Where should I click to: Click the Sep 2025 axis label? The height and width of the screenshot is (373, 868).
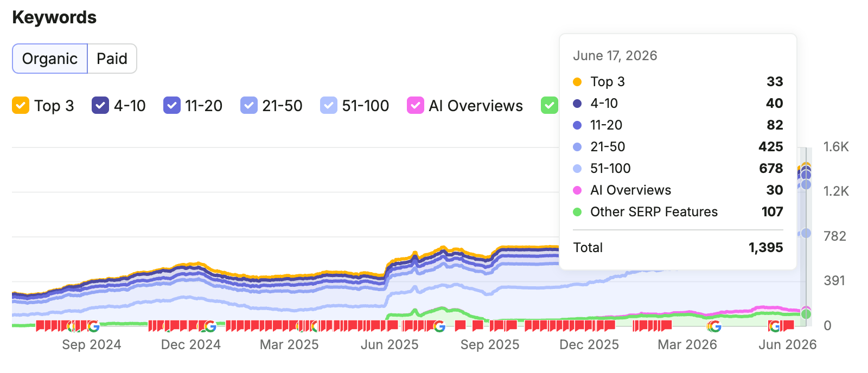(x=490, y=345)
